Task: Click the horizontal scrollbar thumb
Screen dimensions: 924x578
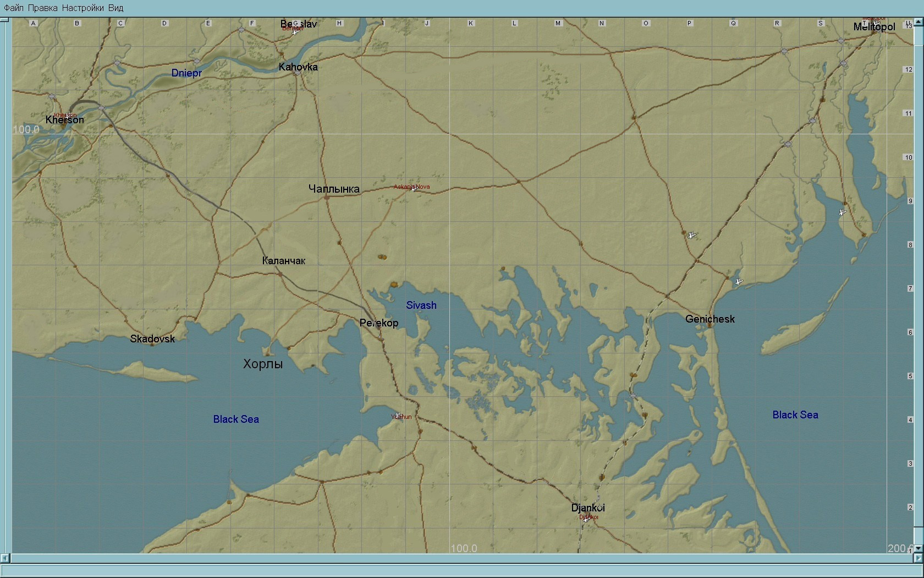Action: click(x=461, y=558)
